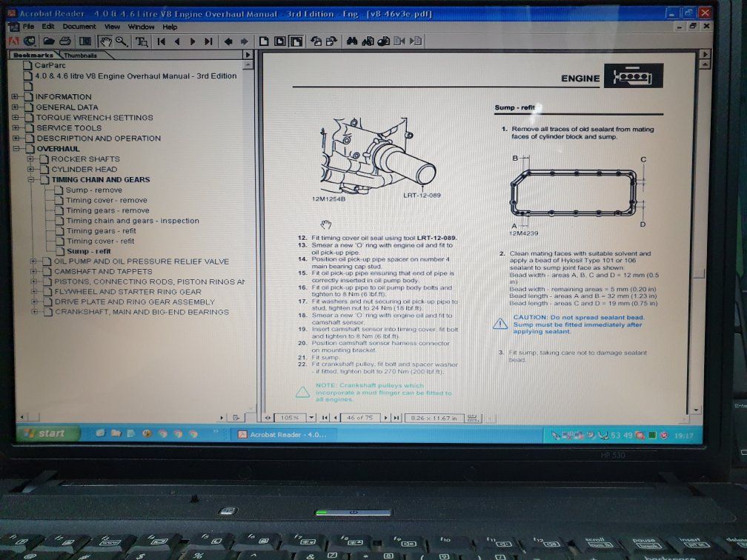Open the bookmark palette flyout arrow menu
Screen dimensions: 747x560
click(248, 55)
